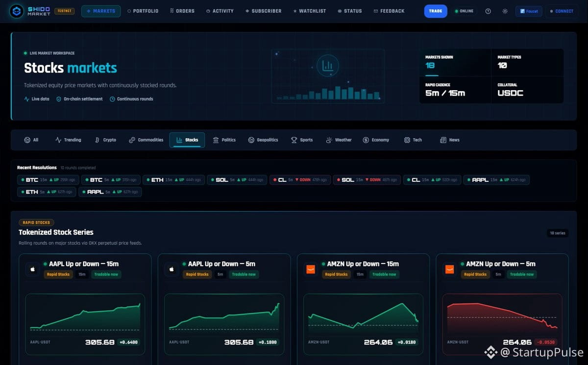Viewport: 588px width, 365px height.
Task: Select the Politics category tab
Action: click(224, 140)
